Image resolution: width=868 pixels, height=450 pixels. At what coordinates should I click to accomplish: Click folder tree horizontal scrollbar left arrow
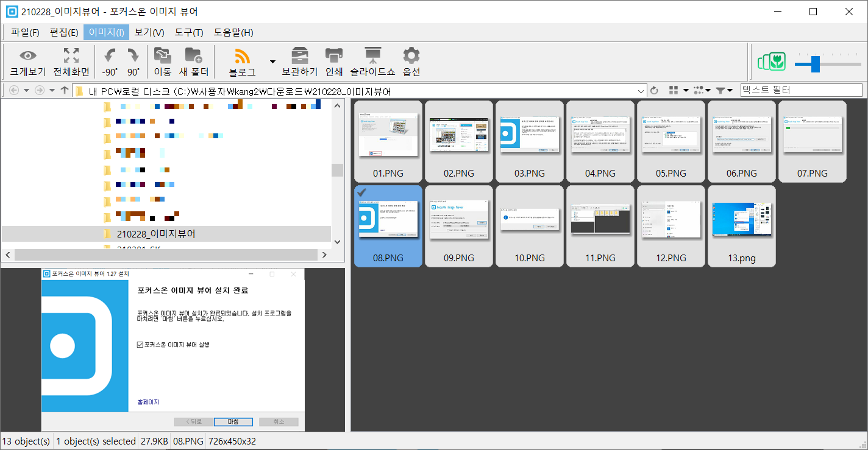point(7,255)
